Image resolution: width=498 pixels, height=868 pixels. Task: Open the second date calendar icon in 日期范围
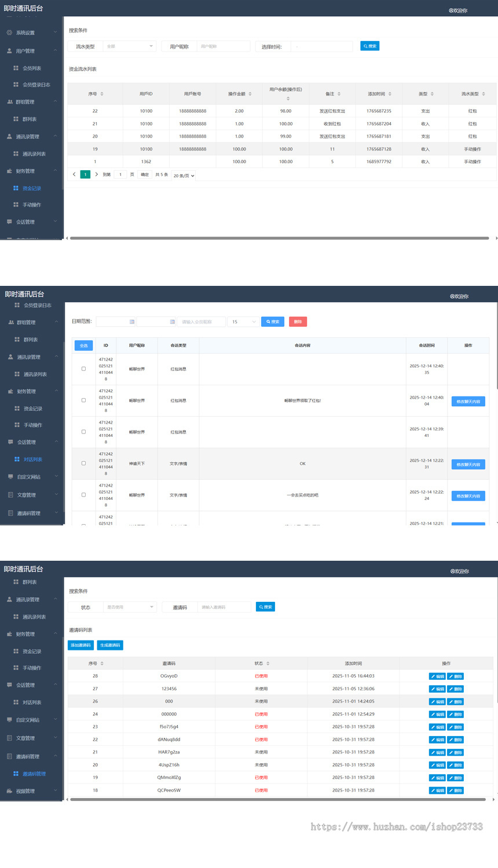click(x=172, y=322)
